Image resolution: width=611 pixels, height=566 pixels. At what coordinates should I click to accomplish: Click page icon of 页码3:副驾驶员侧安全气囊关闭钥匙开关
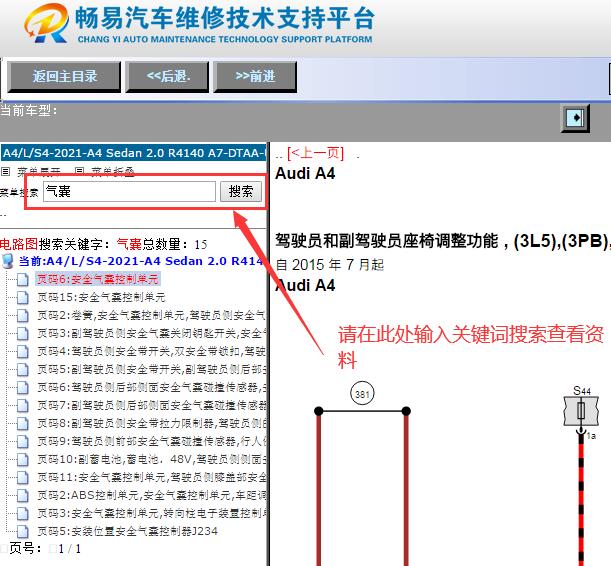(23, 333)
